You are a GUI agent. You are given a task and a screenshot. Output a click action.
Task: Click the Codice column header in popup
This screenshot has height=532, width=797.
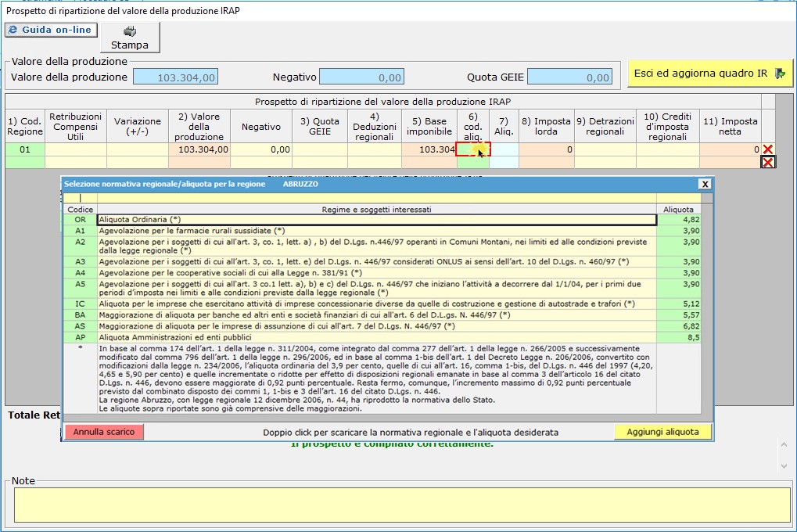point(81,210)
